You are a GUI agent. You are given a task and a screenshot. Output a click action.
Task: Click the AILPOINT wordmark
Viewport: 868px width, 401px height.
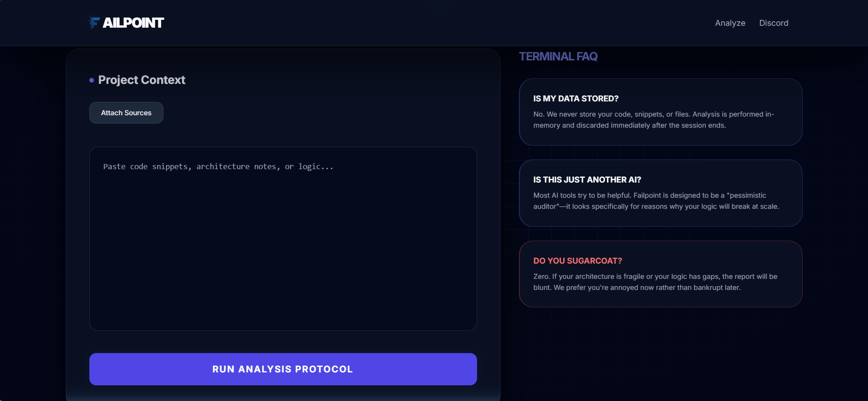pyautogui.click(x=132, y=22)
